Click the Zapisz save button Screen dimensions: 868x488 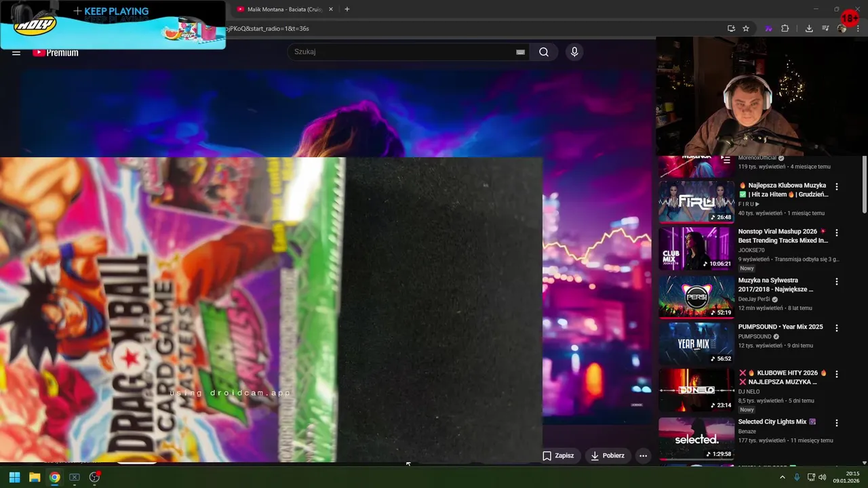click(x=558, y=455)
